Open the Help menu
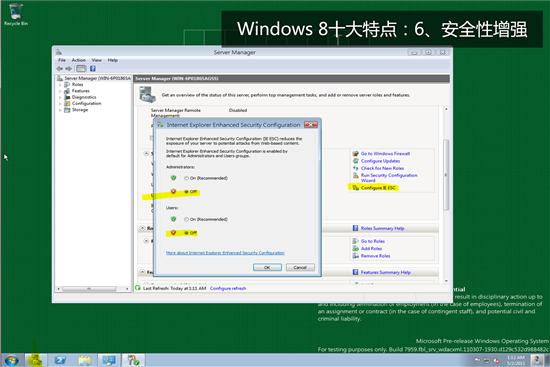 (113, 60)
